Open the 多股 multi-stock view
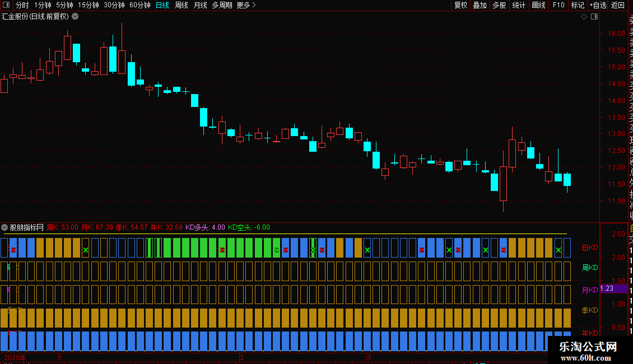 (x=499, y=5)
